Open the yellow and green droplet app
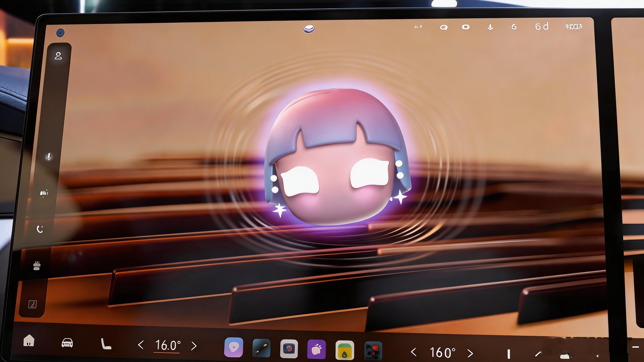Viewport: 644px width, 362px height. (x=345, y=350)
